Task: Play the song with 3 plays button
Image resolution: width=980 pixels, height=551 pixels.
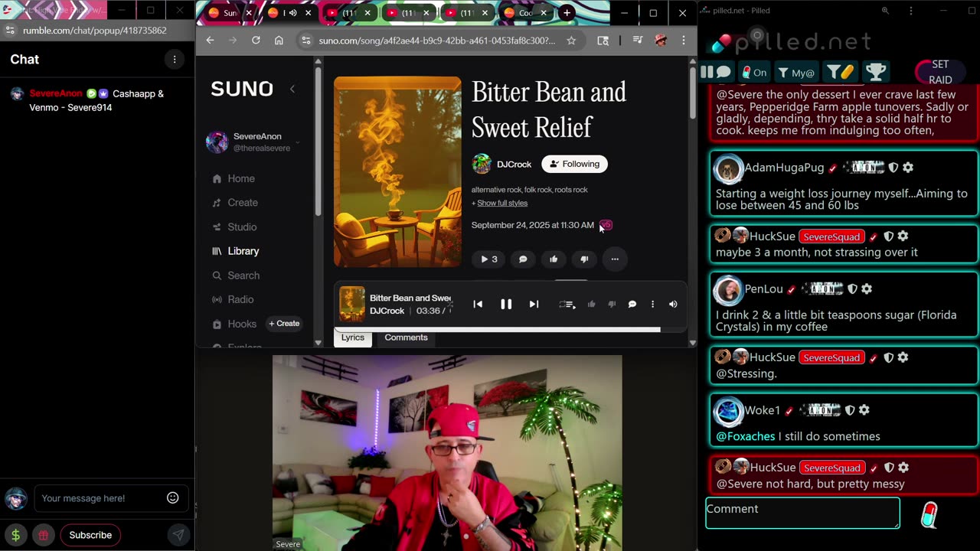Action: click(x=488, y=259)
